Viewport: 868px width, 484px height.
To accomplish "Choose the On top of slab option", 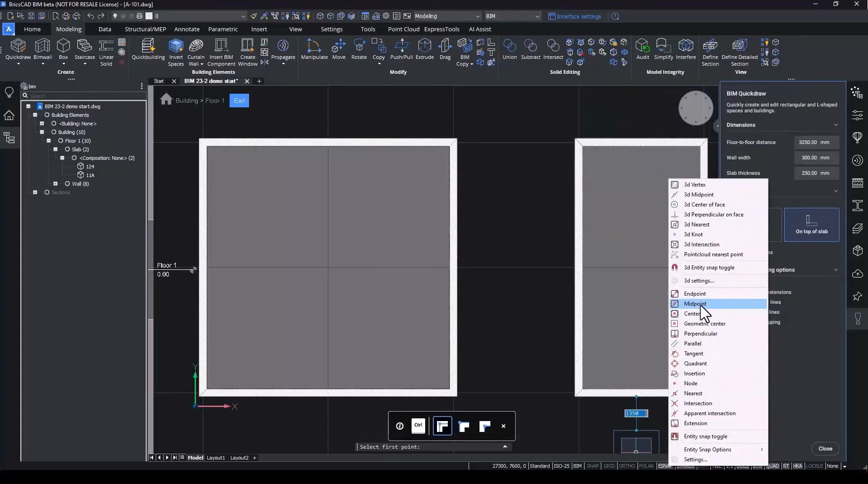I will [812, 225].
